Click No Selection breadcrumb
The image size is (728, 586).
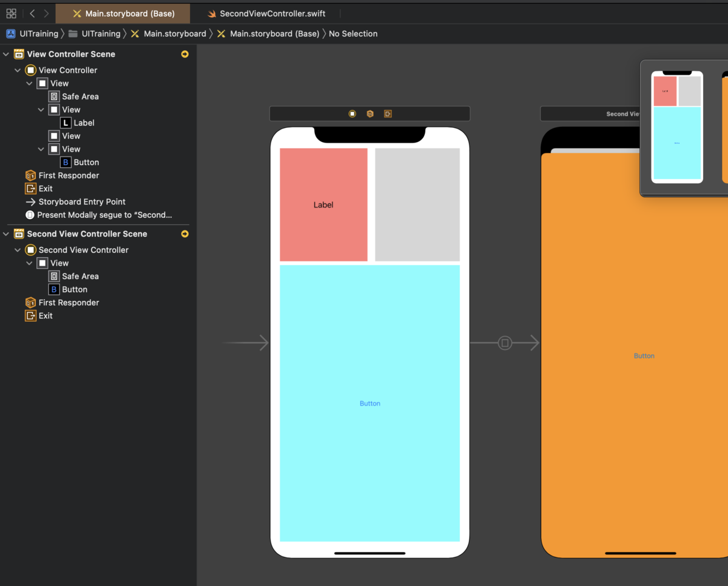[353, 34]
